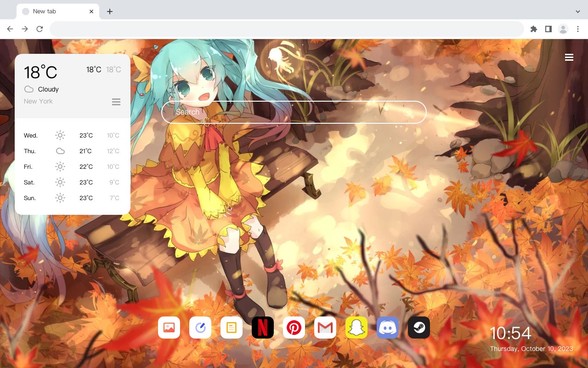This screenshot has height=368, width=588.
Task: Click the Search input field
Action: coord(294,112)
